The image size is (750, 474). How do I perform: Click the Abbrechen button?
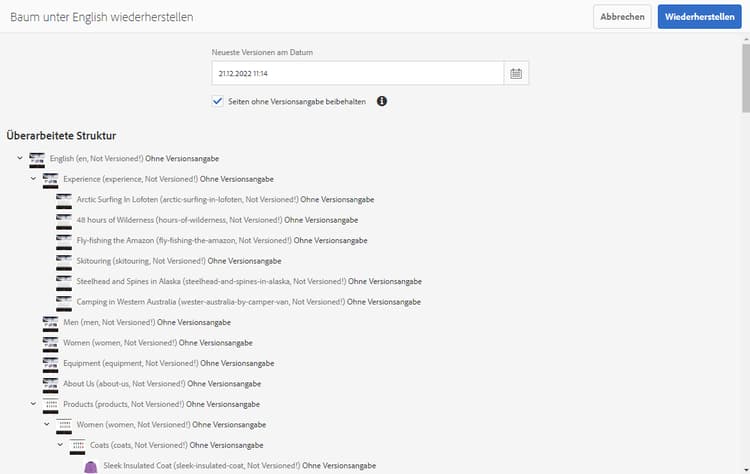(622, 17)
